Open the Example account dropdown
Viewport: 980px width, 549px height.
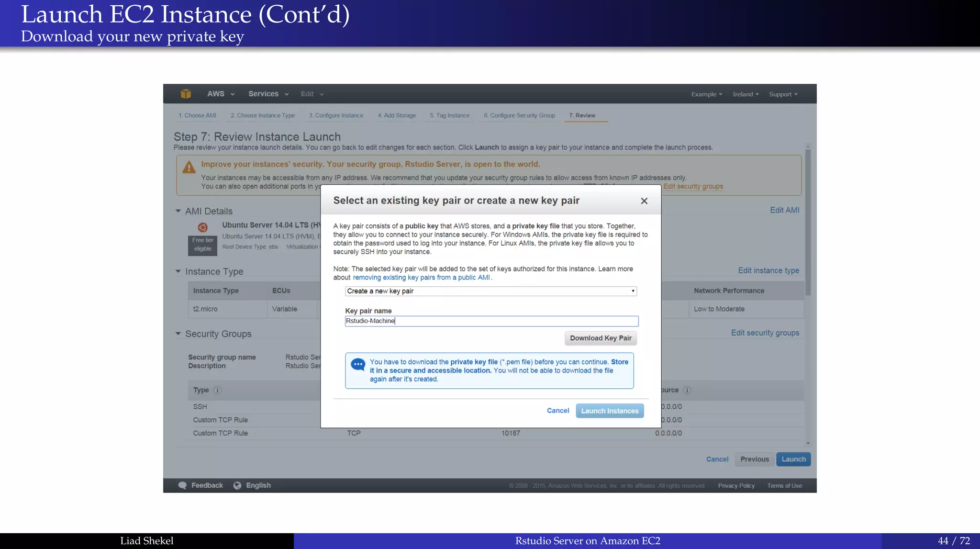click(x=707, y=94)
